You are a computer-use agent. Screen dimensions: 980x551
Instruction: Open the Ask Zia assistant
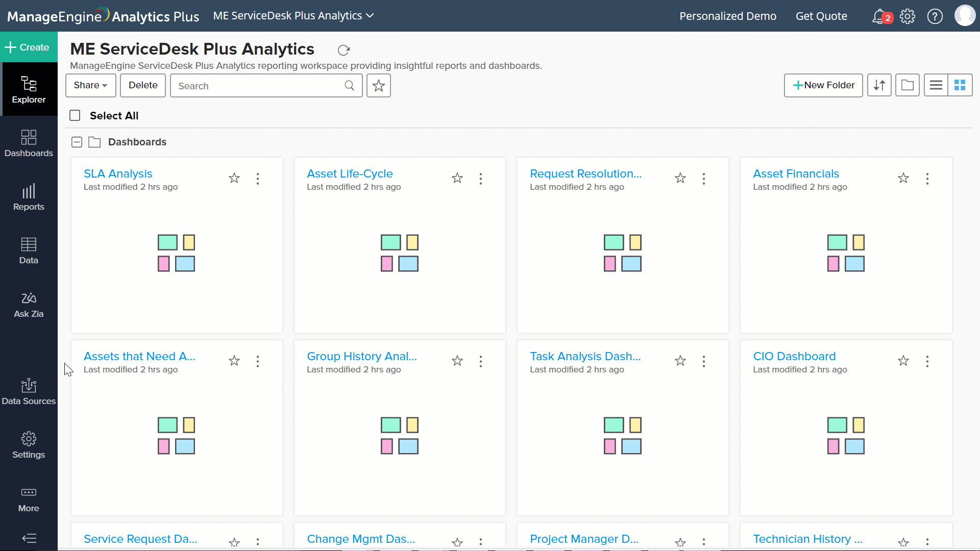point(29,305)
